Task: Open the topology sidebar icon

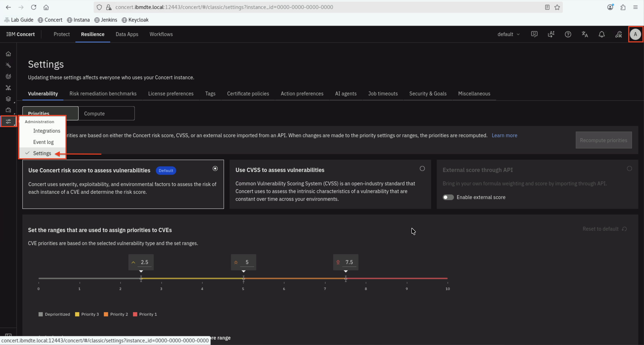Action: tap(8, 88)
